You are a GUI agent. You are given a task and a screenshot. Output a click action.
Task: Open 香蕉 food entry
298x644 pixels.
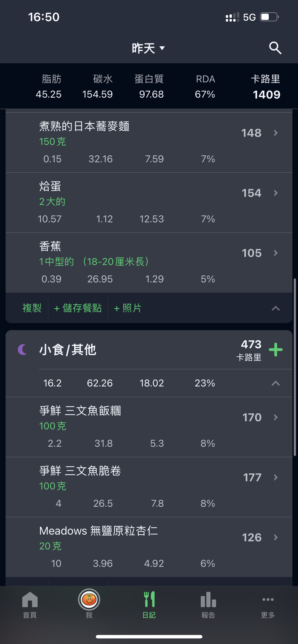click(x=149, y=262)
